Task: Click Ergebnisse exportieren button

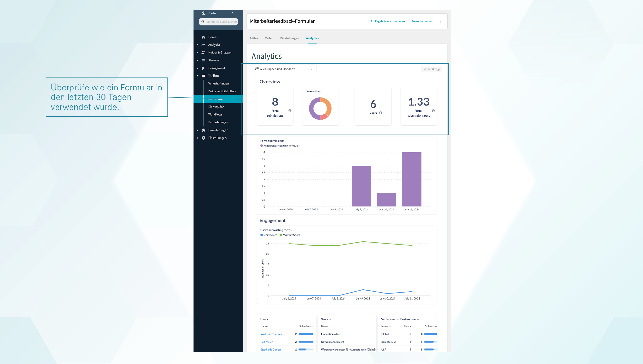Action: point(387,21)
